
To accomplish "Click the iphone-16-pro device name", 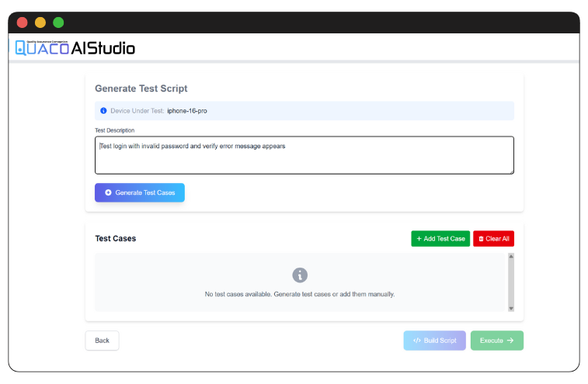I will click(x=187, y=111).
